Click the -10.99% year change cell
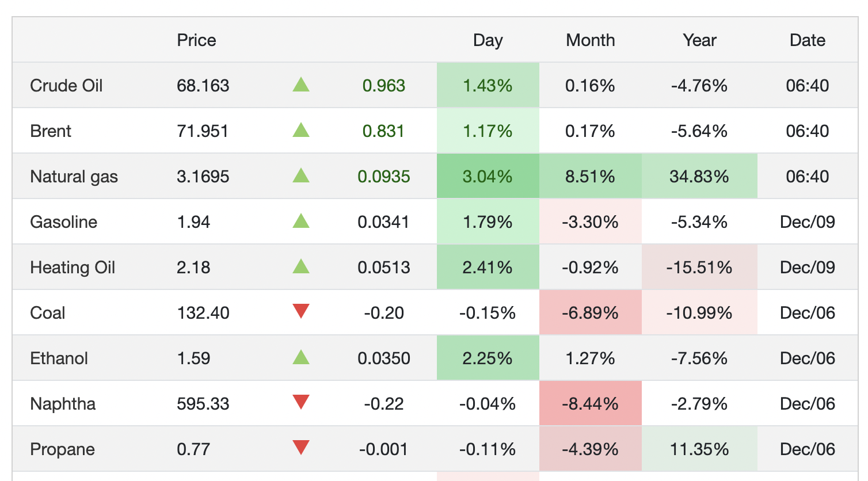This screenshot has width=868, height=481. pos(699,312)
